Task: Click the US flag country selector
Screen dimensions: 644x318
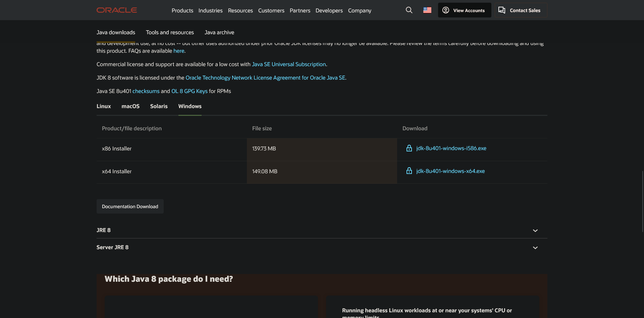Action: pyautogui.click(x=427, y=10)
